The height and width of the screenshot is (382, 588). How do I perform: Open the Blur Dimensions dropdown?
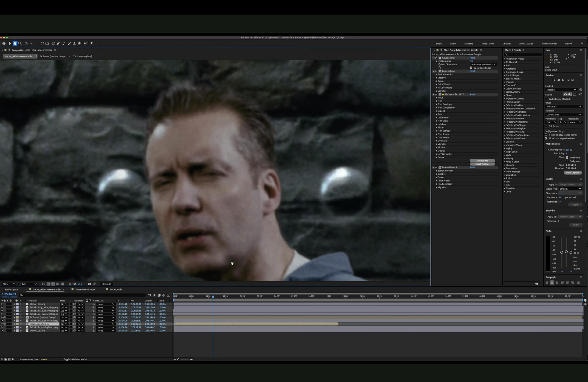(x=483, y=64)
